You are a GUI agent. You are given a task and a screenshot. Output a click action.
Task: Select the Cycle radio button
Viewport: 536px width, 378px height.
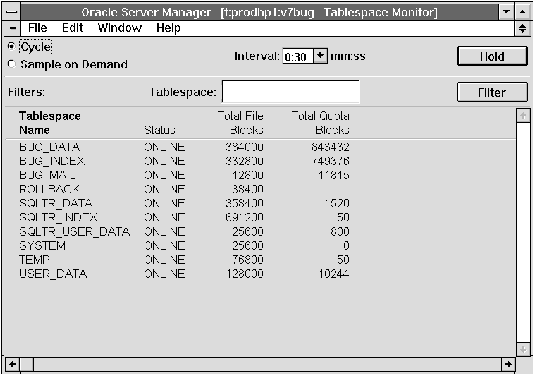[x=12, y=46]
